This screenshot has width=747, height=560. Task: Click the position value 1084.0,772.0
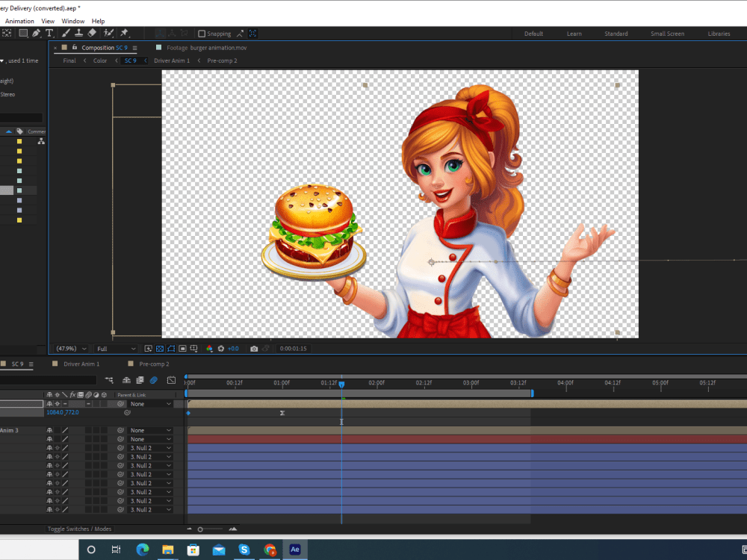coord(63,412)
